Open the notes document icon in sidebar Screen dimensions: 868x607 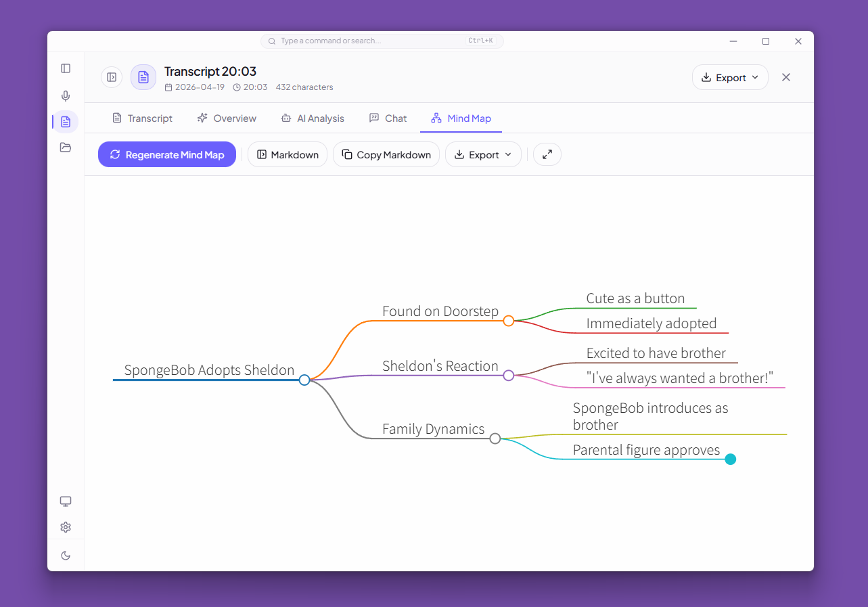[66, 122]
